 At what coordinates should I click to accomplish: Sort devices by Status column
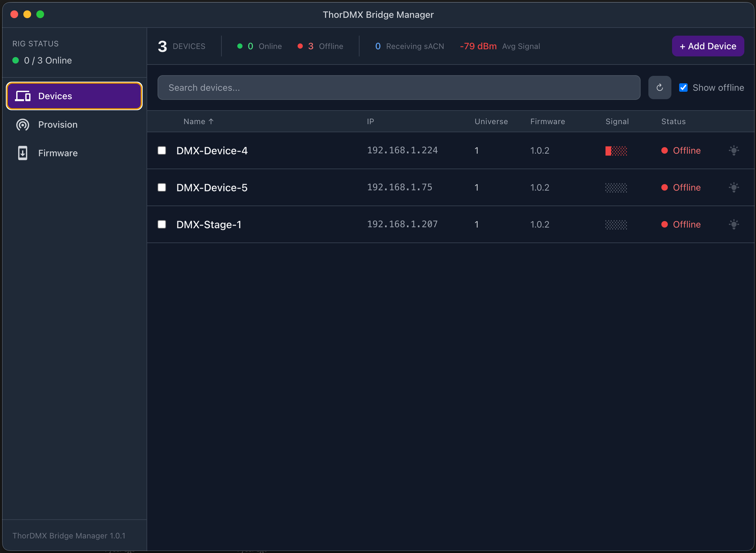(x=673, y=121)
